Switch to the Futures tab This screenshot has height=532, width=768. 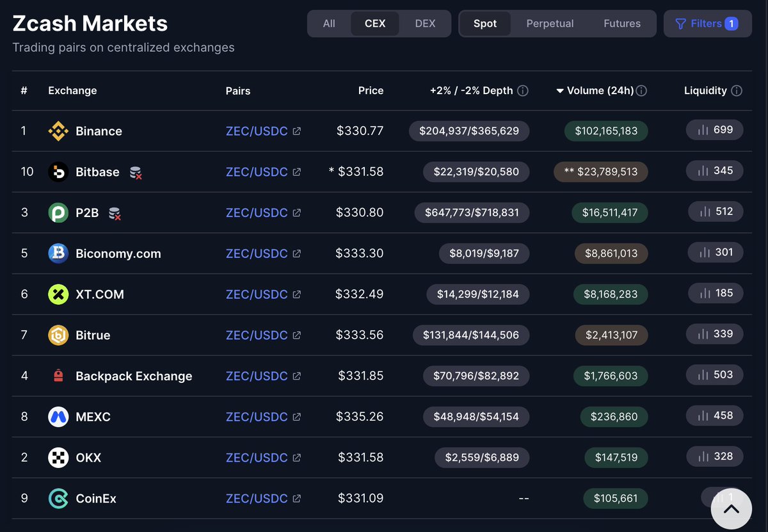coord(622,24)
